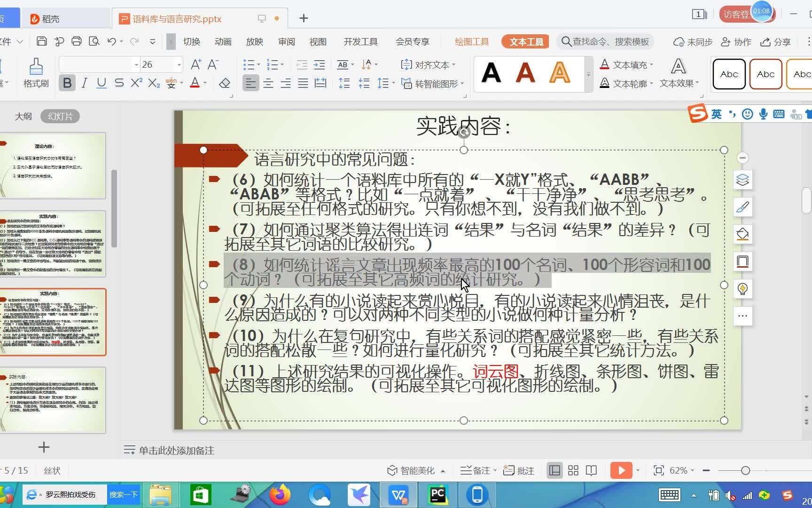This screenshot has width=812, height=508.
Task: Toggle normal view in status bar
Action: (554, 470)
